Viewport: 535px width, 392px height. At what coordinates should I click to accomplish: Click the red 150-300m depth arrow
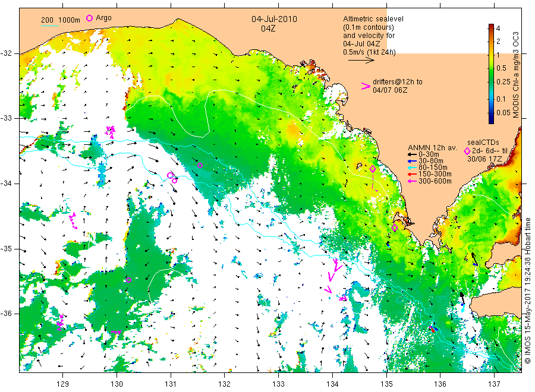click(x=412, y=174)
